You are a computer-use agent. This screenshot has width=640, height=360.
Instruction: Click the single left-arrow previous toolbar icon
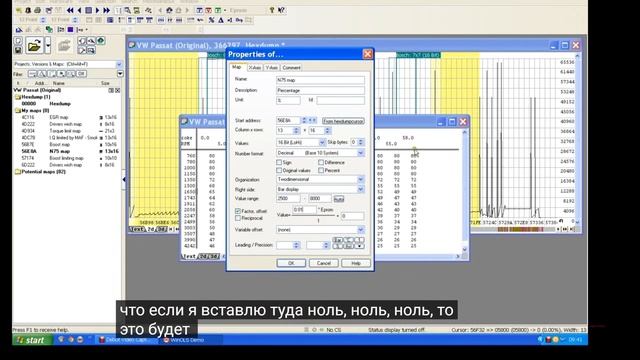[80, 10]
